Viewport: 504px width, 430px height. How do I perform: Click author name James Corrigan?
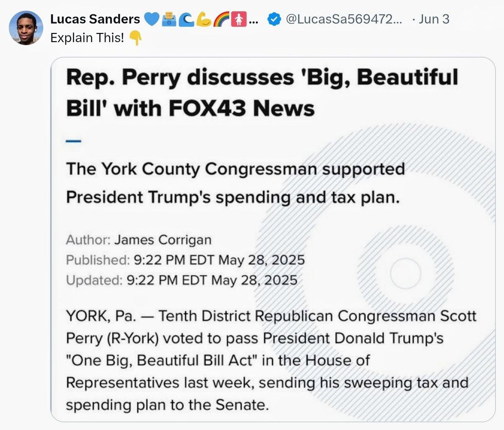[163, 240]
